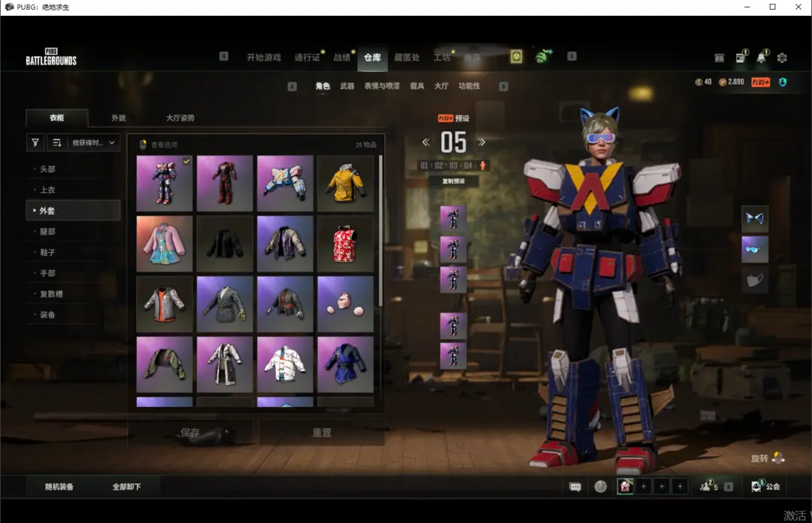
Task: Switch to the 衣柜 tab
Action: (x=57, y=117)
